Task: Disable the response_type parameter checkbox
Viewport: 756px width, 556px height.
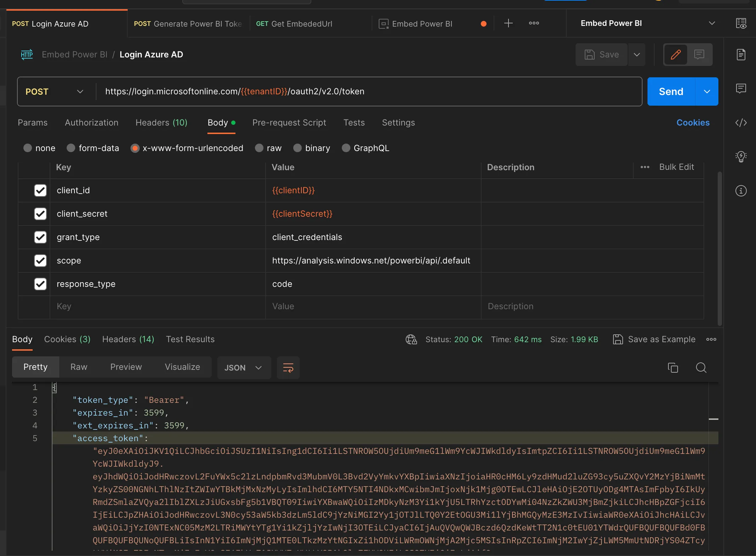Action: (x=40, y=284)
